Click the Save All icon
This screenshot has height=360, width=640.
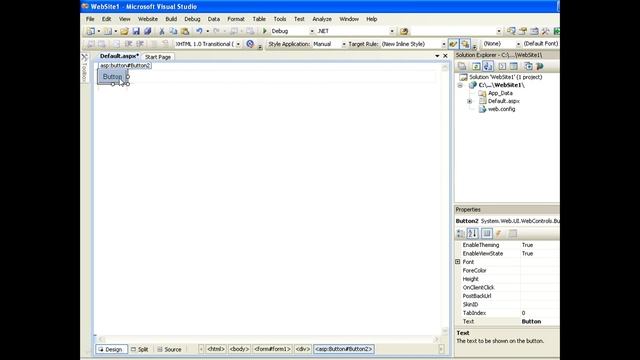[147, 31]
